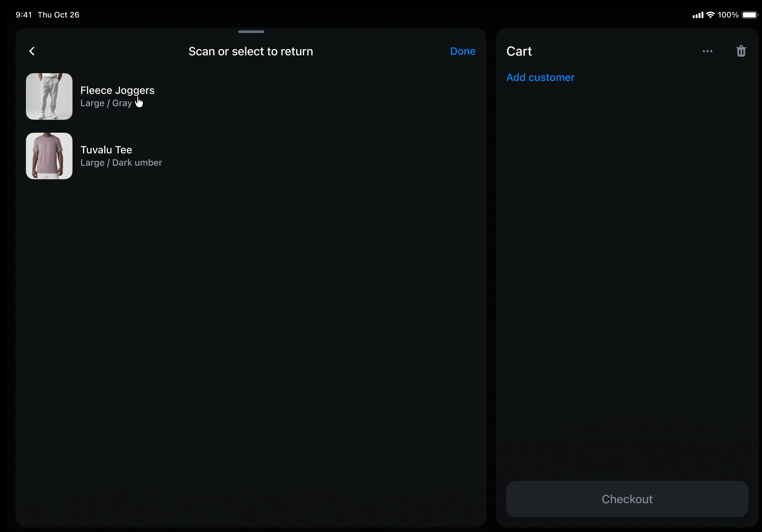Viewport: 762px width, 532px height.
Task: Tap the battery icon in the status bar
Action: pos(750,15)
